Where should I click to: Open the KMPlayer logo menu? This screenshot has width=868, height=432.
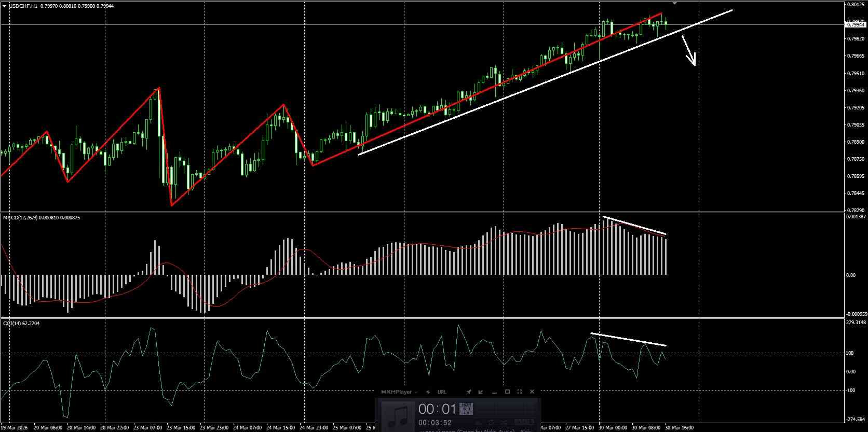pos(400,392)
